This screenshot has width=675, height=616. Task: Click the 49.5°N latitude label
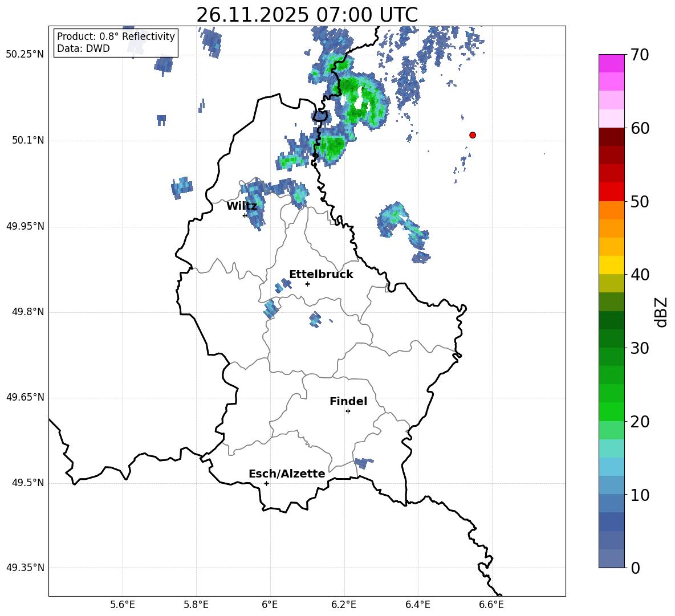[x=28, y=483]
